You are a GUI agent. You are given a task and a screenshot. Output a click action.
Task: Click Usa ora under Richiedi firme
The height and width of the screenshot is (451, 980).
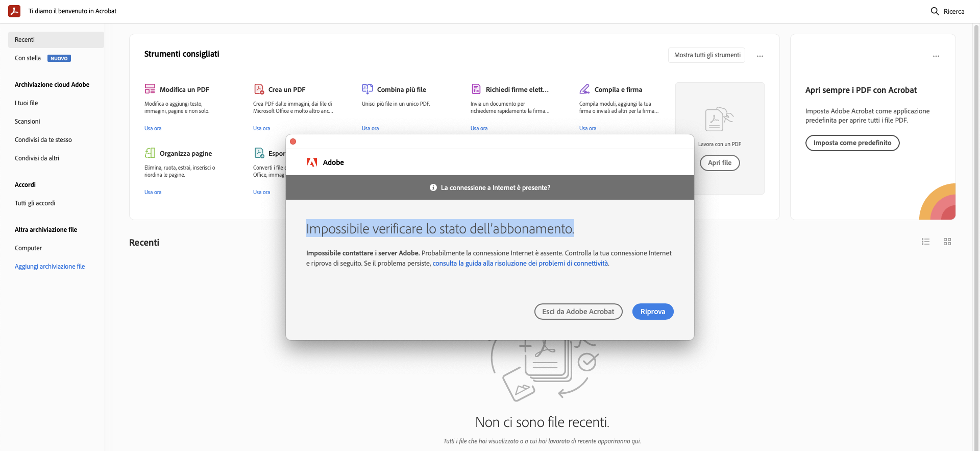click(x=479, y=128)
